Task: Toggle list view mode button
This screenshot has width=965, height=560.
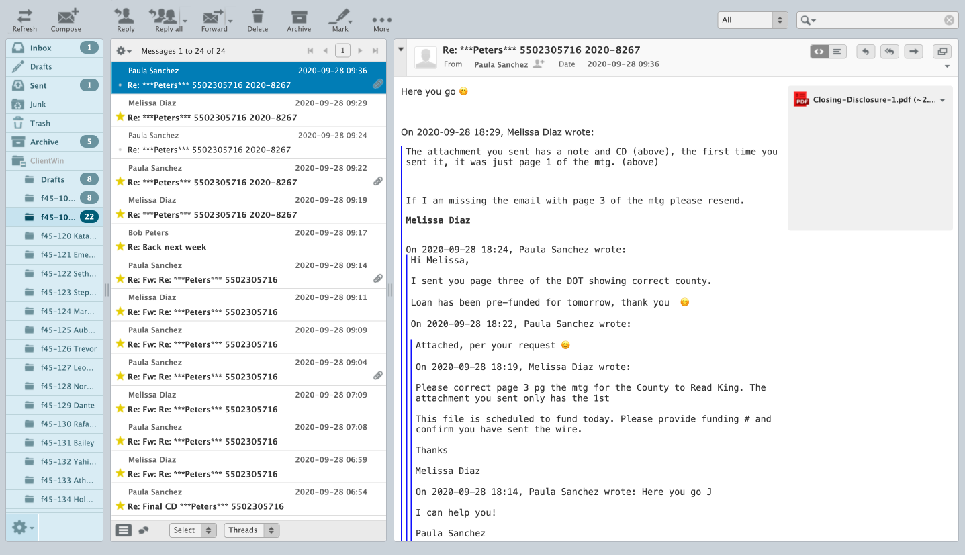Action: click(x=124, y=530)
